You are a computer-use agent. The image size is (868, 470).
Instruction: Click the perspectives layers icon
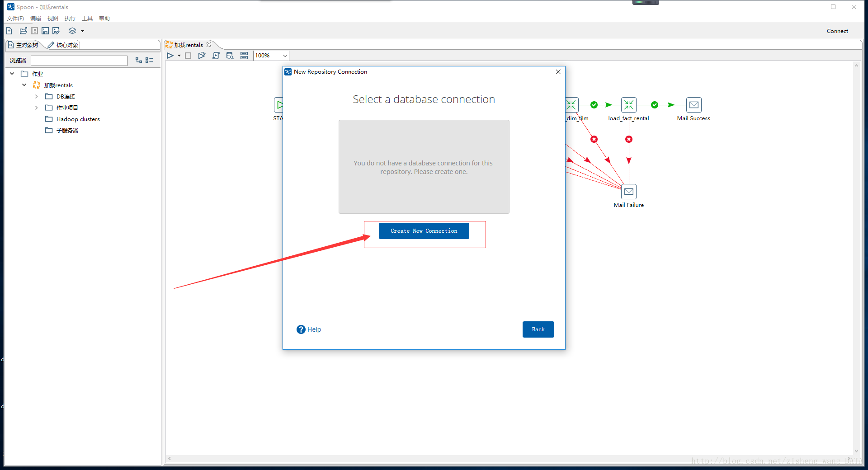coord(72,31)
